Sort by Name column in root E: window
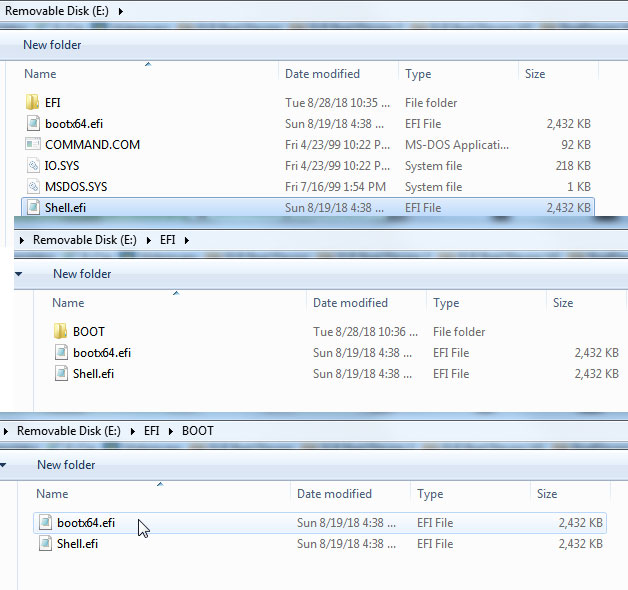This screenshot has width=628, height=590. click(x=40, y=74)
